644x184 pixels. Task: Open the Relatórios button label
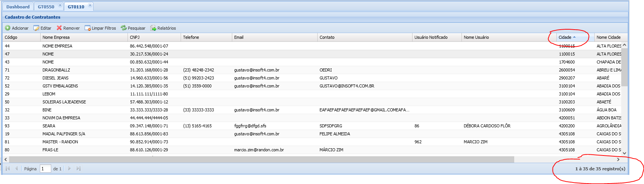167,28
